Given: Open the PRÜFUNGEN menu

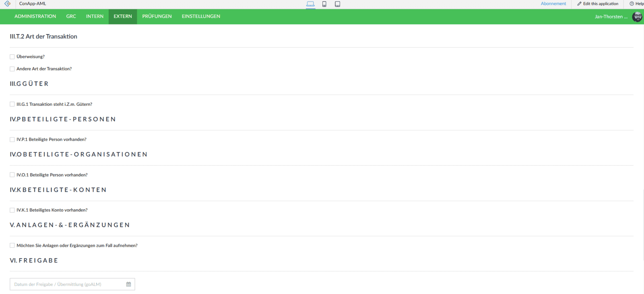Looking at the screenshot, I should click(157, 16).
